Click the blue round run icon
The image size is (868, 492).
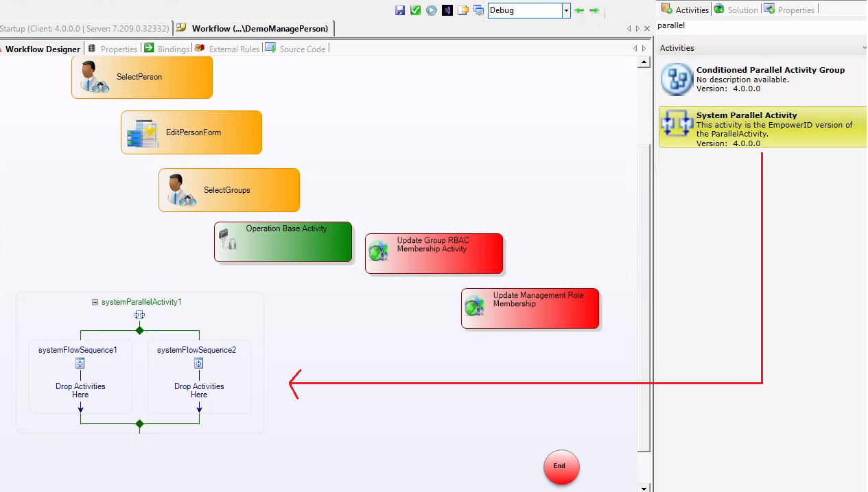432,10
